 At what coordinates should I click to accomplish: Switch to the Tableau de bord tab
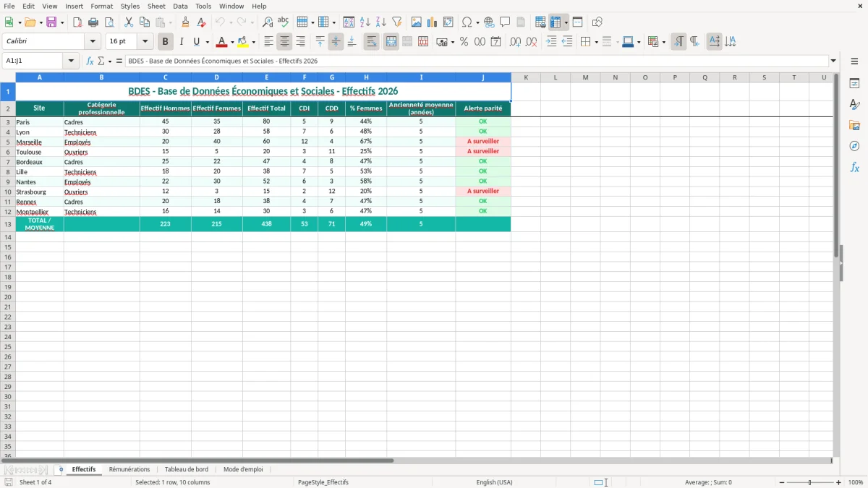tap(187, 470)
